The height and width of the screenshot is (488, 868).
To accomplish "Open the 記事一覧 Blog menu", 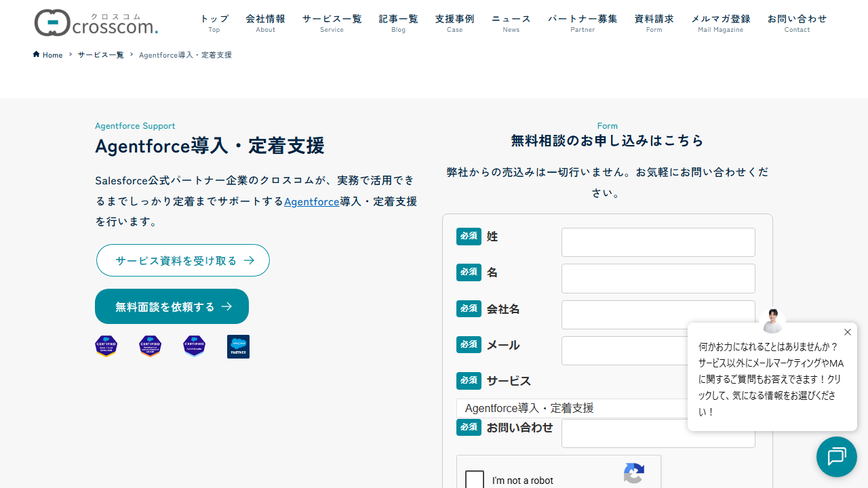I will [399, 23].
